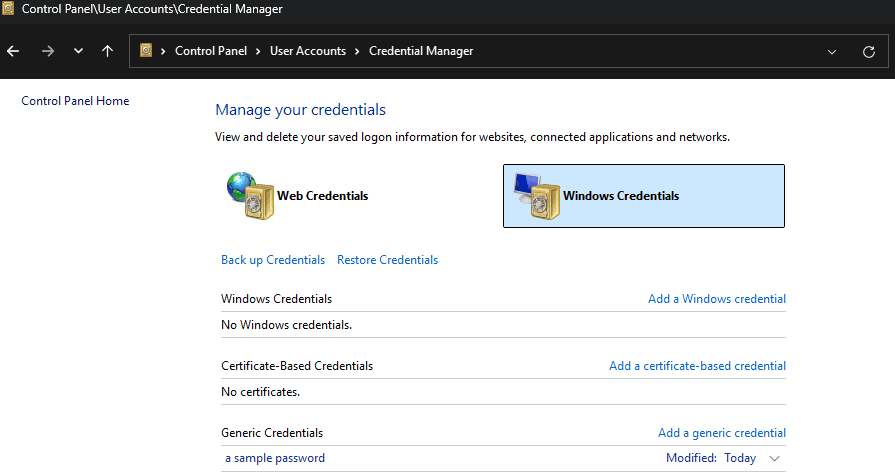Click the Credential Manager title bar icon
Screen dimensions: 895x475
pyautogui.click(x=8, y=9)
